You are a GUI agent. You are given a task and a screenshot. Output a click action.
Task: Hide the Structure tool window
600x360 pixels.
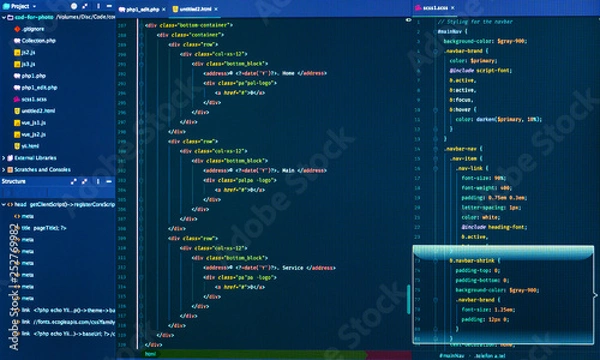(109, 181)
